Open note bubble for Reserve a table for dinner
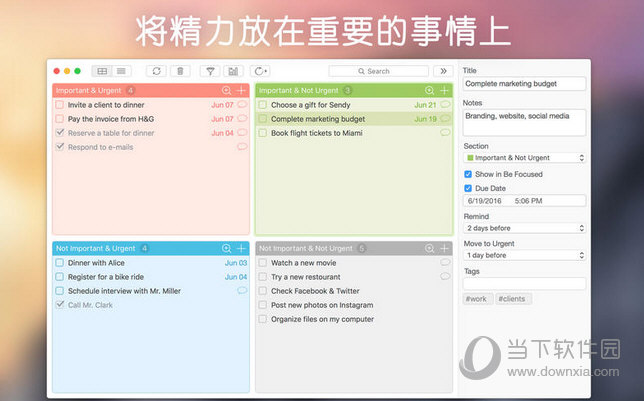Screen dimensions: 644x401 (x=242, y=132)
